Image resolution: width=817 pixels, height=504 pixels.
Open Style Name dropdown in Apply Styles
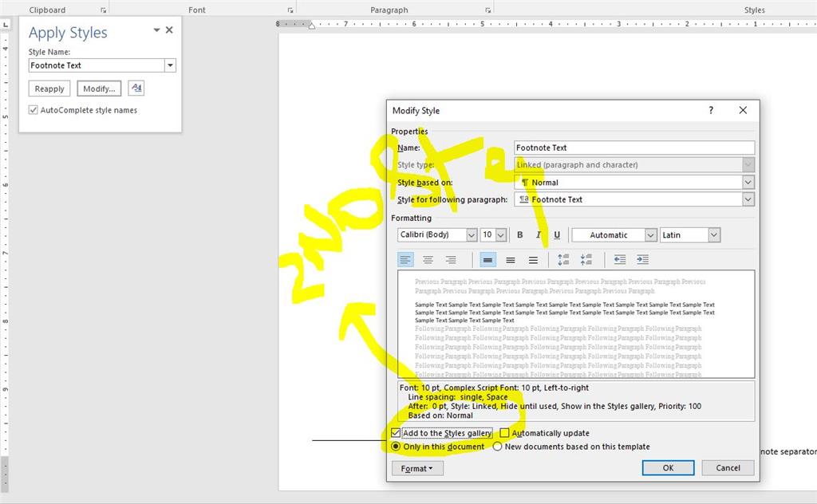(x=171, y=65)
